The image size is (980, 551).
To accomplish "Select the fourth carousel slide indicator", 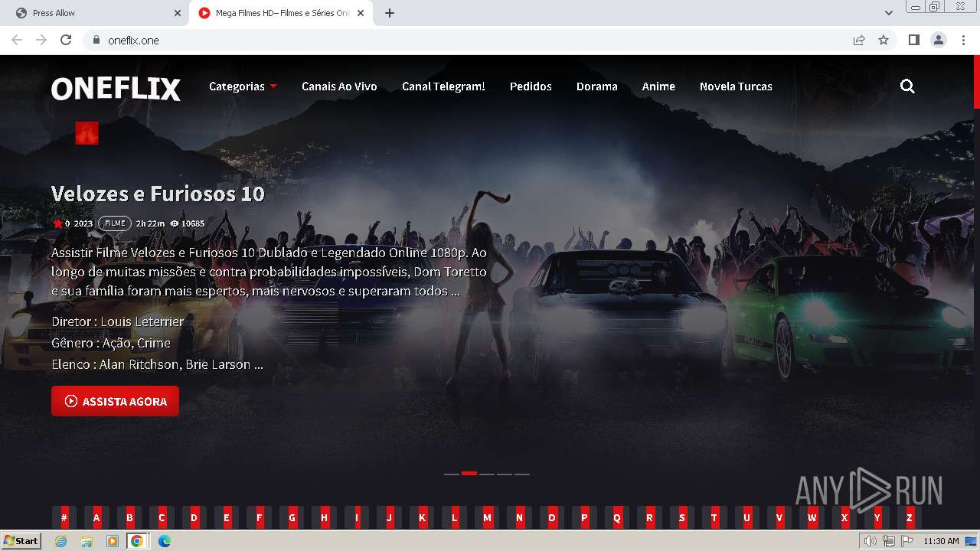I will [505, 474].
